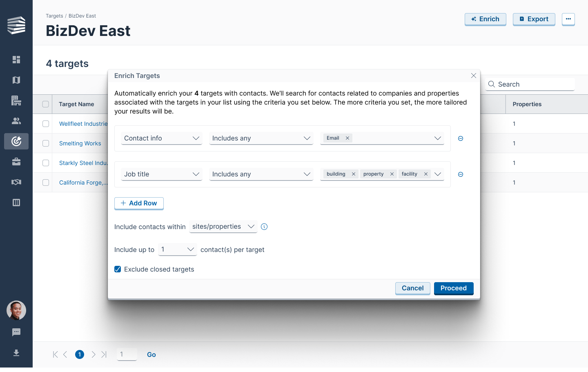The width and height of the screenshot is (588, 372).
Task: Open the map icon in sidebar
Action: [16, 80]
